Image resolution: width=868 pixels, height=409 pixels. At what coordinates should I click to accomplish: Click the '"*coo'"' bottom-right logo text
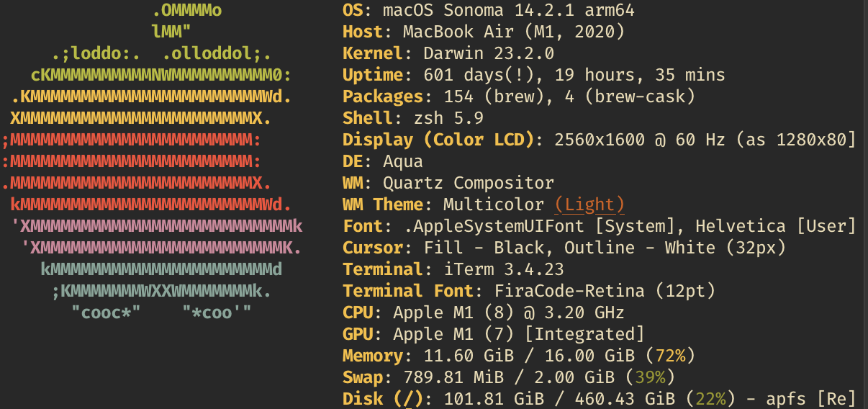[x=217, y=313]
